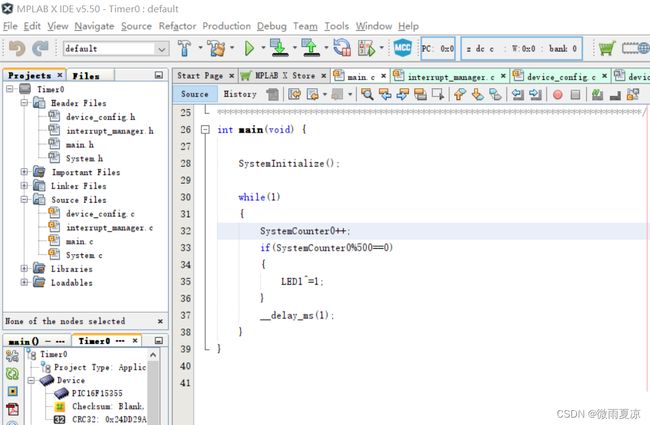Click Read Device Memory upload icon
The width and height of the screenshot is (650, 425).
[x=310, y=47]
